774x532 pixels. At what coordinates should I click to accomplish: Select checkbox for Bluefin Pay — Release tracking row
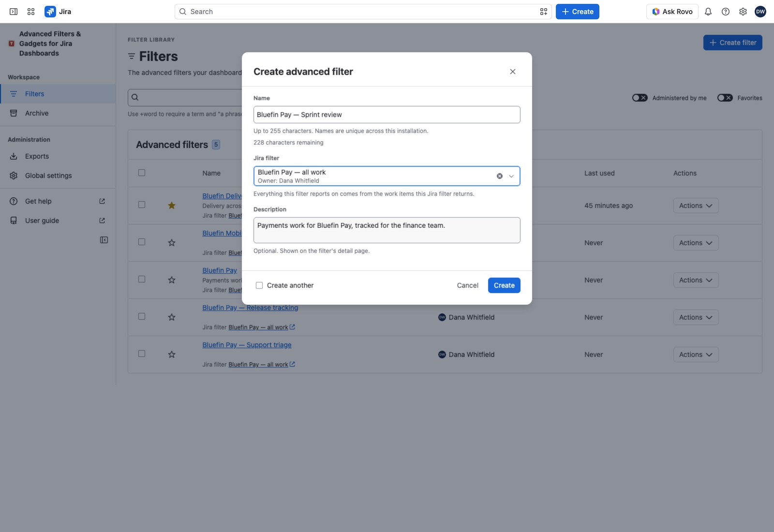pyautogui.click(x=142, y=316)
